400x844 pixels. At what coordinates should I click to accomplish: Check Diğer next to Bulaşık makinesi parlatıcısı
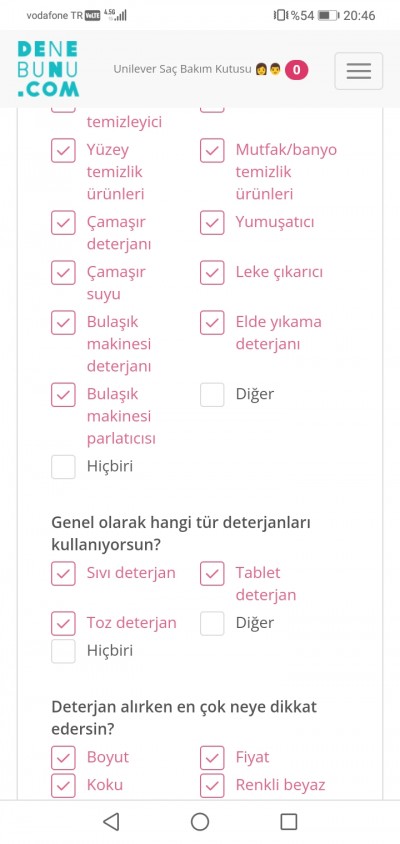(212, 395)
